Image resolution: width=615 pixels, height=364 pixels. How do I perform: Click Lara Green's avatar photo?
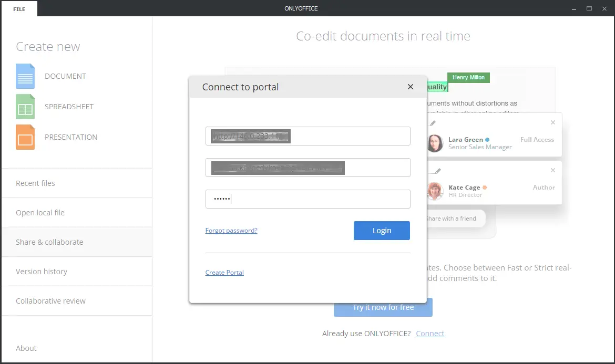point(435,143)
